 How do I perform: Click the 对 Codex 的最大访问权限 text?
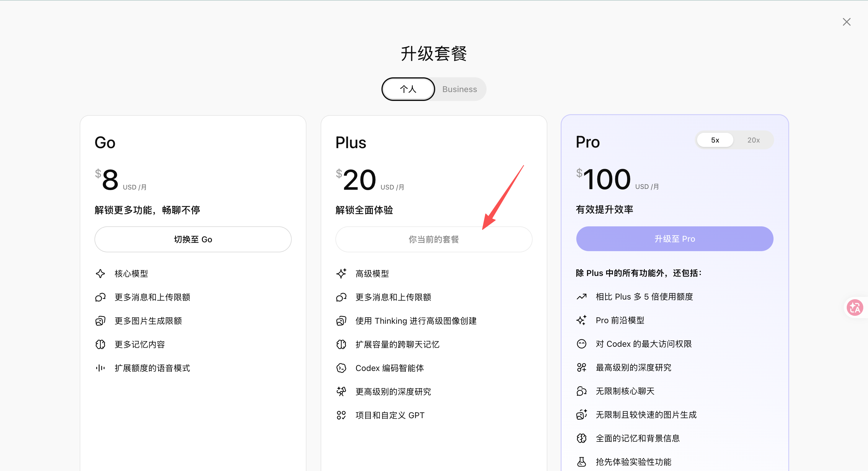click(644, 344)
